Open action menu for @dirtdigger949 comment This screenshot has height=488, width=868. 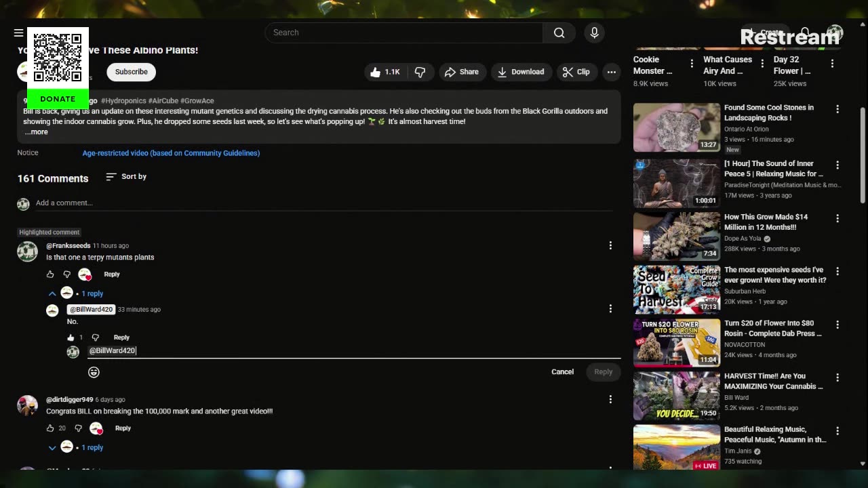(x=610, y=400)
